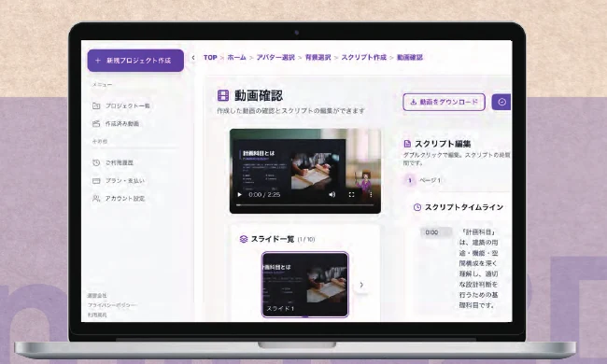The image size is (607, 364).
Task: Click the 動画をダウンロード button
Action: pyautogui.click(x=444, y=102)
